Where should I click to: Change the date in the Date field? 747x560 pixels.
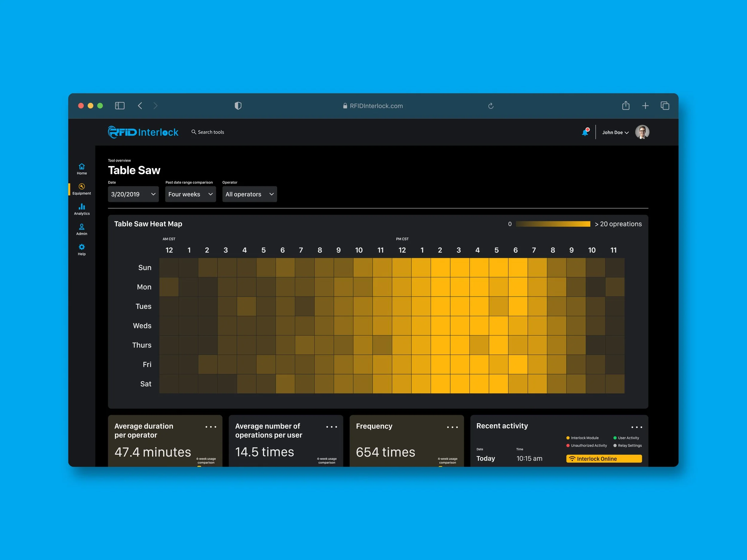tap(133, 194)
